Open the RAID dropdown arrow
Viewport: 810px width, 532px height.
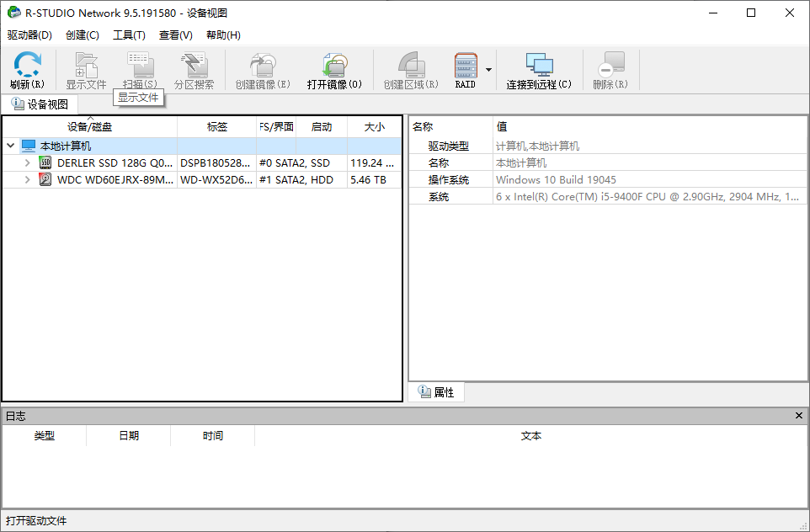pos(487,69)
